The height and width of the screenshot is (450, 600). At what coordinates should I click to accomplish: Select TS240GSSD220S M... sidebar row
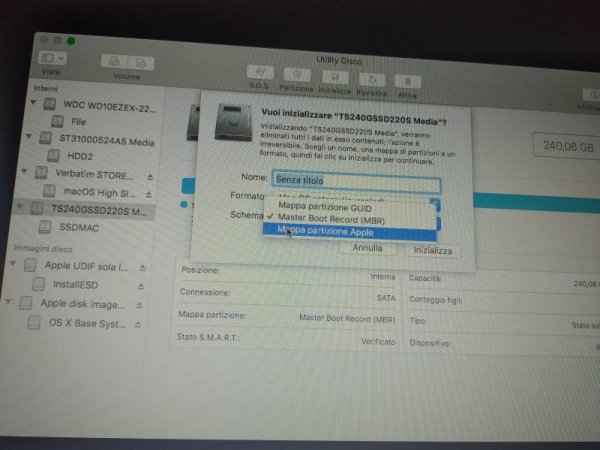(84, 210)
